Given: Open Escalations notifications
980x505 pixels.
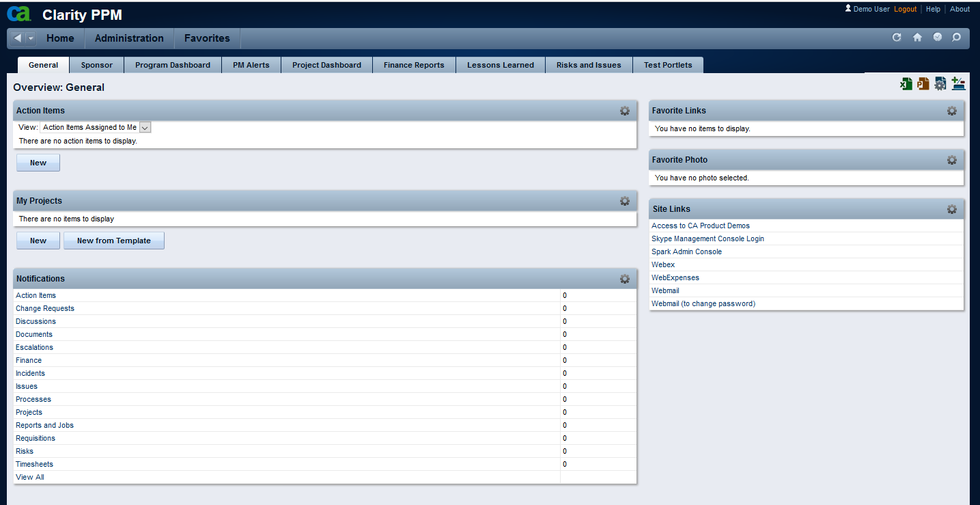Looking at the screenshot, I should click(x=34, y=347).
